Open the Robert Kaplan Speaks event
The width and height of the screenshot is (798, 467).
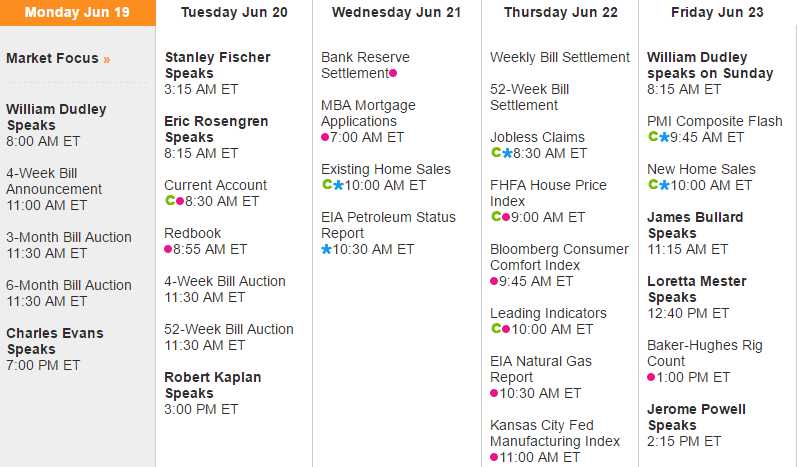[x=212, y=385]
